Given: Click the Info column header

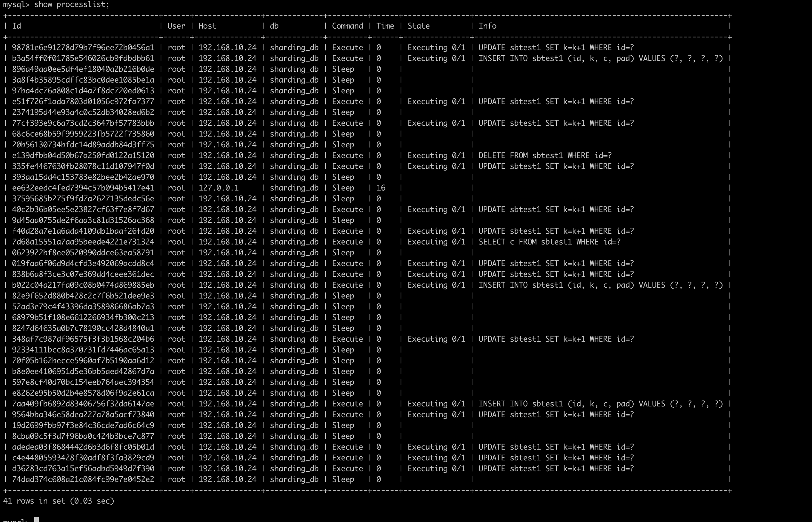Looking at the screenshot, I should coord(487,26).
